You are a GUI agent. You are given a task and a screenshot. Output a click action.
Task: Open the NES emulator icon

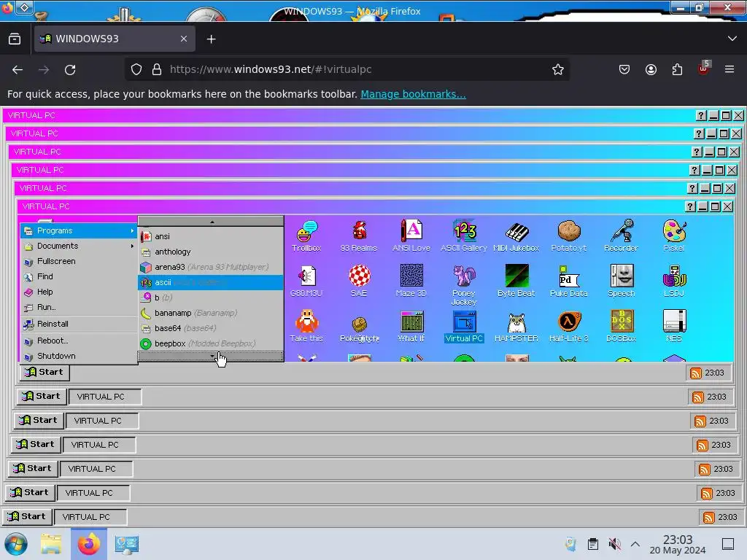[x=673, y=326]
